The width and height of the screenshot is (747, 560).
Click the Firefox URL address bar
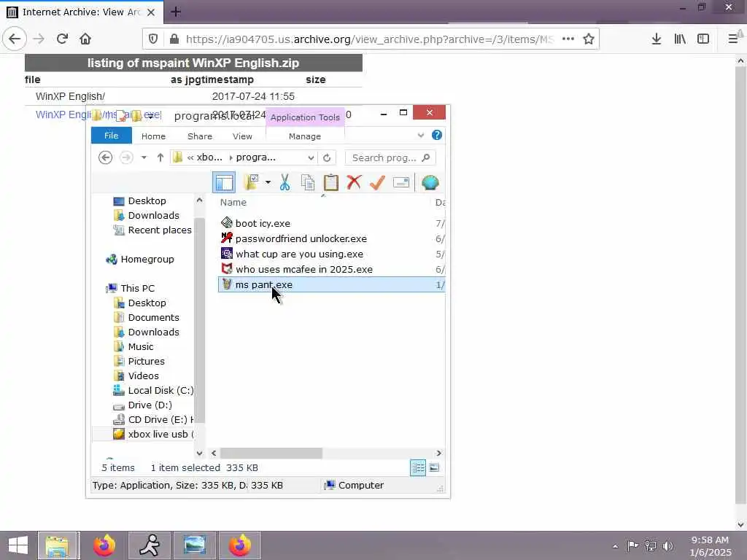click(369, 39)
